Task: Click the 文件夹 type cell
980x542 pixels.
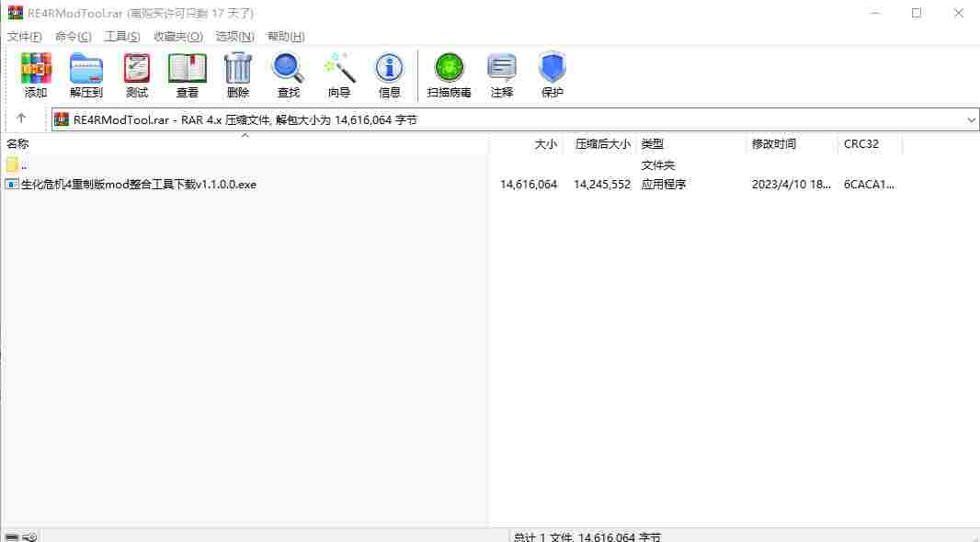Action: [658, 164]
